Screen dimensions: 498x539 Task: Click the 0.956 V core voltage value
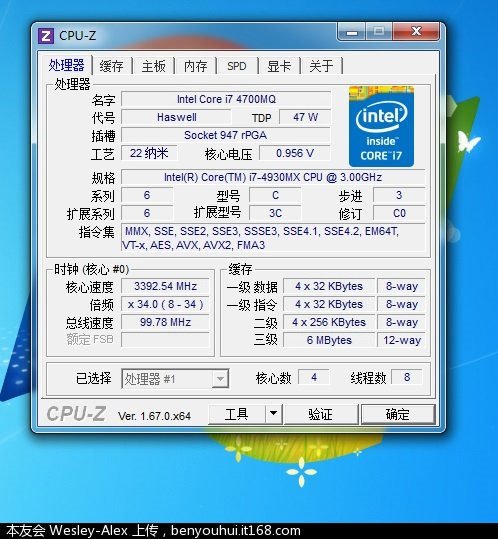pos(295,153)
